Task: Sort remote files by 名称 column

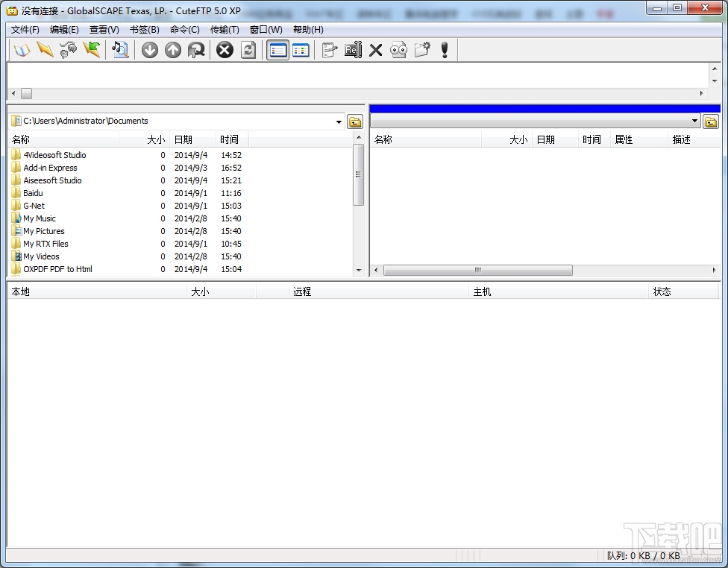Action: (426, 139)
